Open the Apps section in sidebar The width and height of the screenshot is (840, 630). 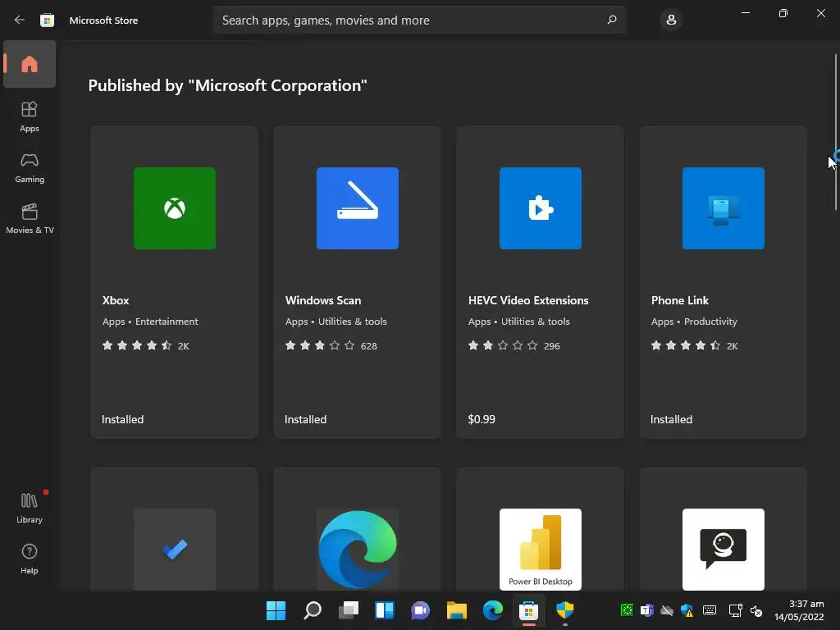tap(30, 116)
